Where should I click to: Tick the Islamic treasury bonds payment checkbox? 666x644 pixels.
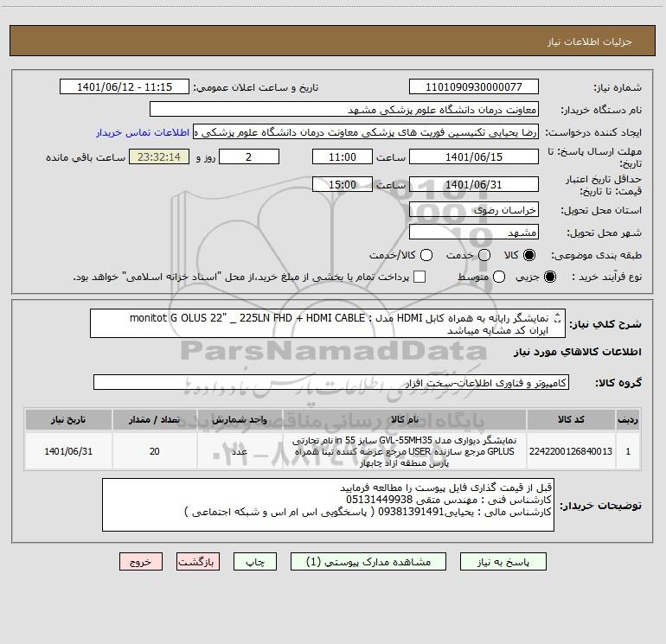tap(419, 277)
